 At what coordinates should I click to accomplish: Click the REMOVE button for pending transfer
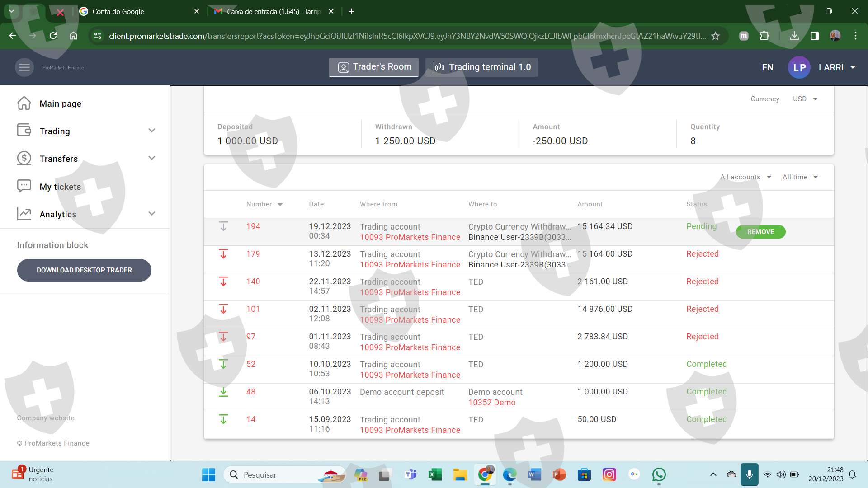tap(760, 232)
